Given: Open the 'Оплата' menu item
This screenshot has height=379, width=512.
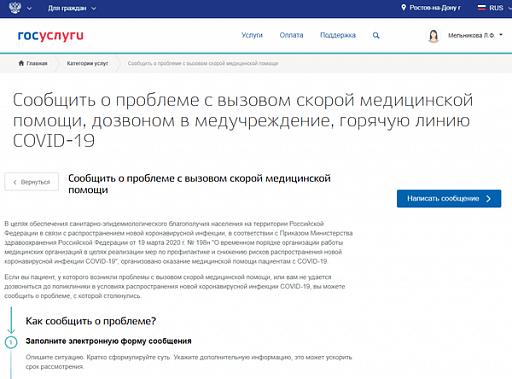Looking at the screenshot, I should (x=291, y=35).
